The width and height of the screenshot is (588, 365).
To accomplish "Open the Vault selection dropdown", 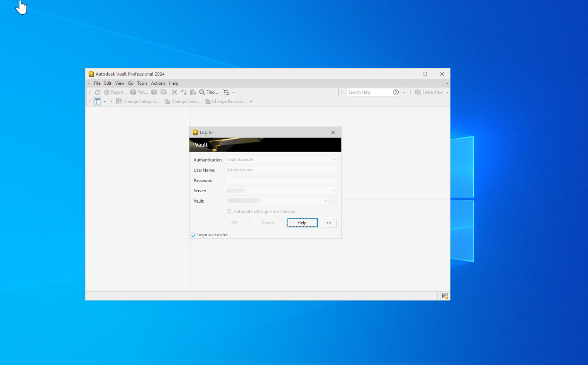I will (325, 201).
